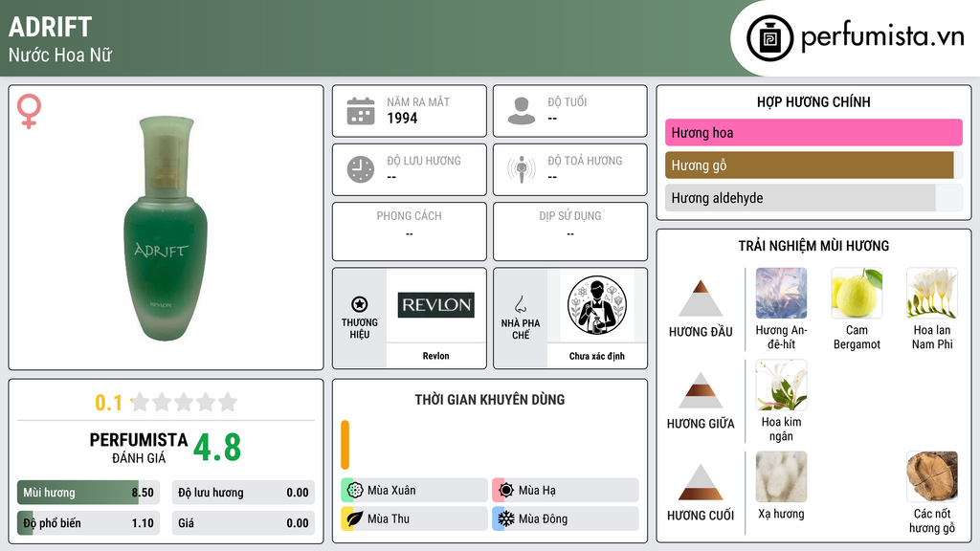Click the pink Hương hoa accord bar
980x551 pixels.
tap(813, 132)
